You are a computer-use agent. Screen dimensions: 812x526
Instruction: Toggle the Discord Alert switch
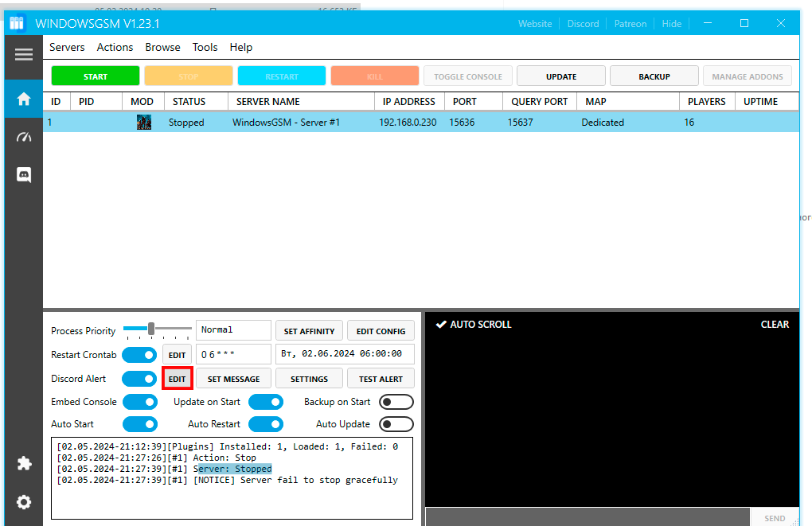click(x=140, y=379)
